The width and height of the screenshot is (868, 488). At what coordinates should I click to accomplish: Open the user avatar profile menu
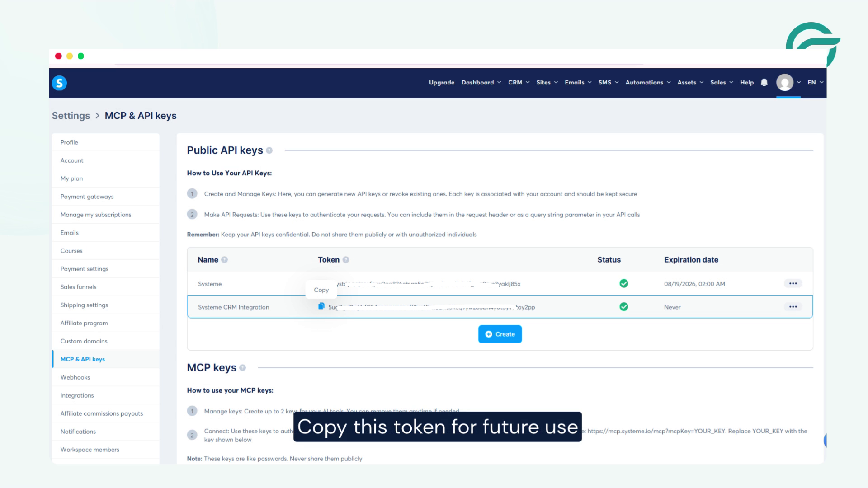point(785,83)
